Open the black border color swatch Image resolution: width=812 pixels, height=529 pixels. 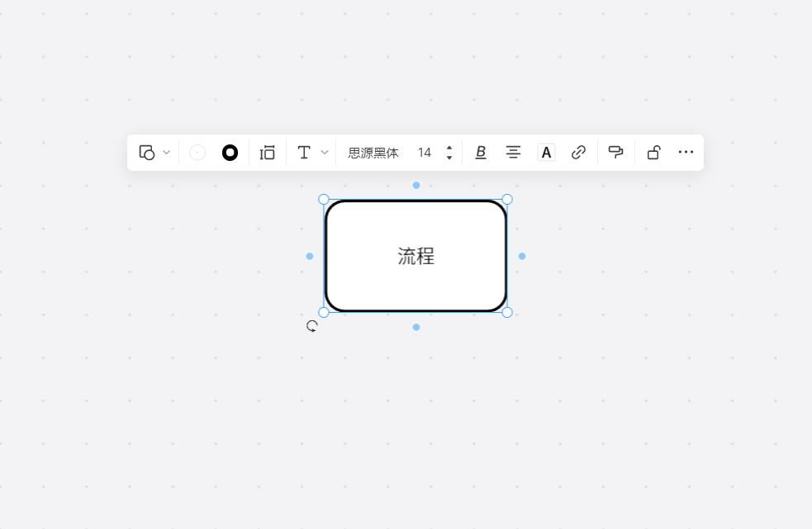click(x=230, y=153)
